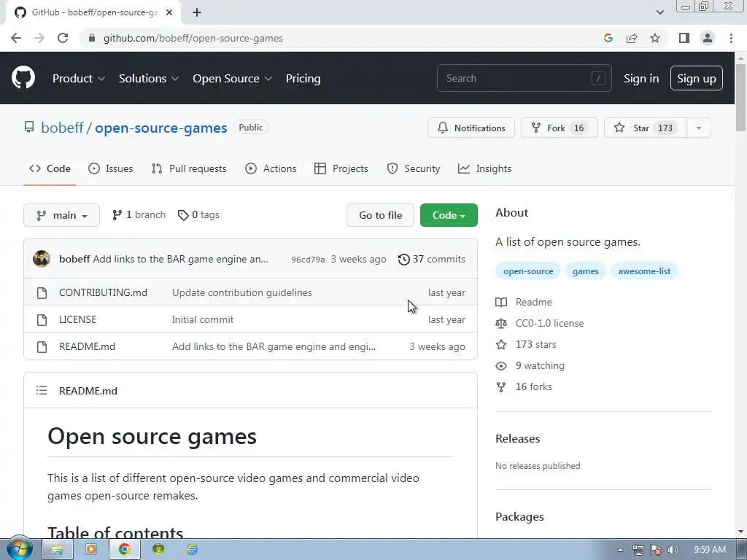
Task: Click the browser address bar
Action: tap(343, 38)
